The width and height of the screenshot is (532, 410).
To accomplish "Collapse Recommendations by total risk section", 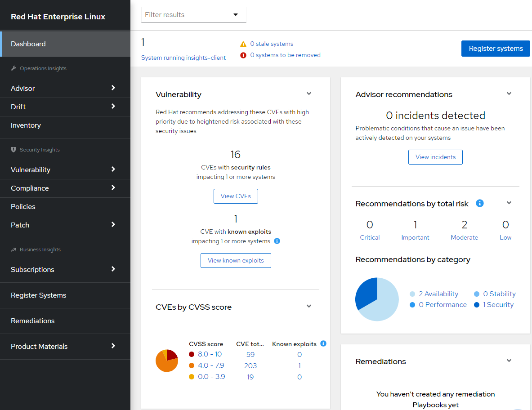I will 509,203.
